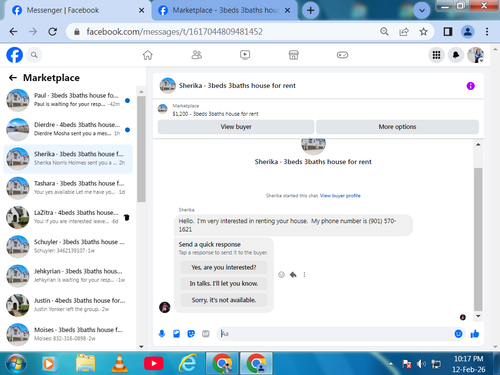500x375 pixels.
Task: Send a thumbs up like
Action: (x=475, y=334)
